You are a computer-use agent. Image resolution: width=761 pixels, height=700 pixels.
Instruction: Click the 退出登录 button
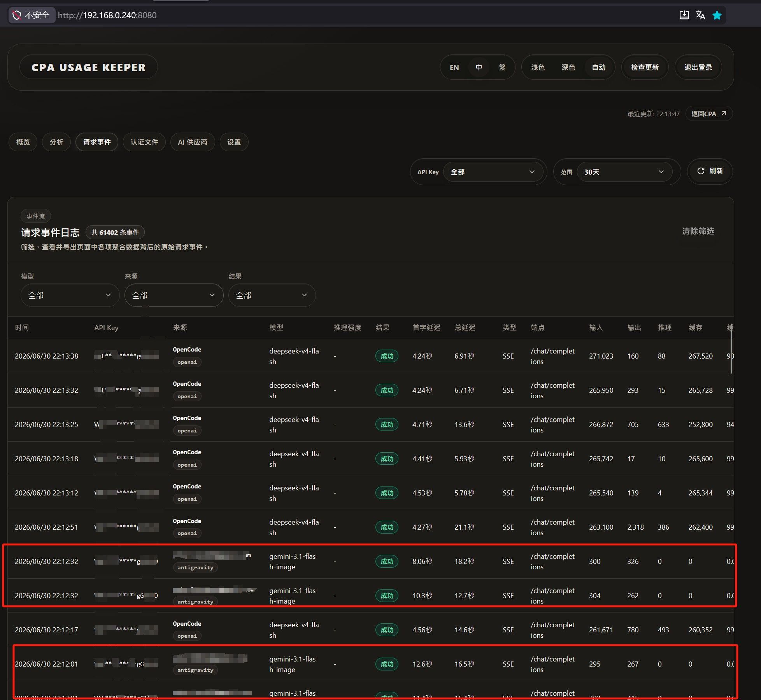coord(698,67)
